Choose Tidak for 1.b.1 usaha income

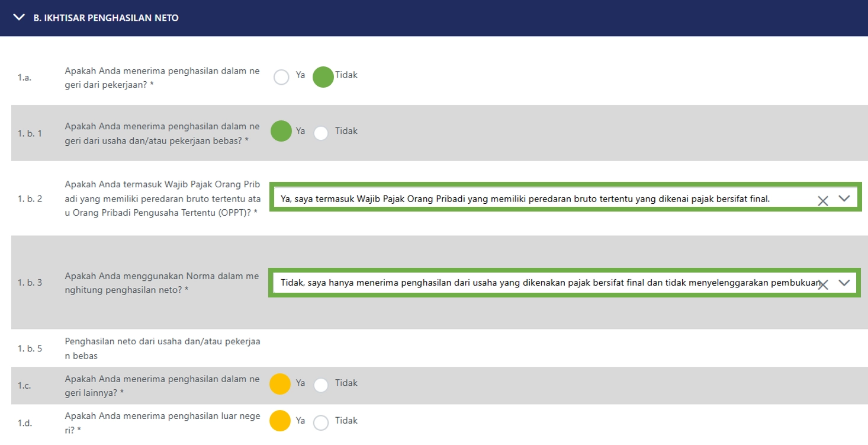click(x=321, y=133)
